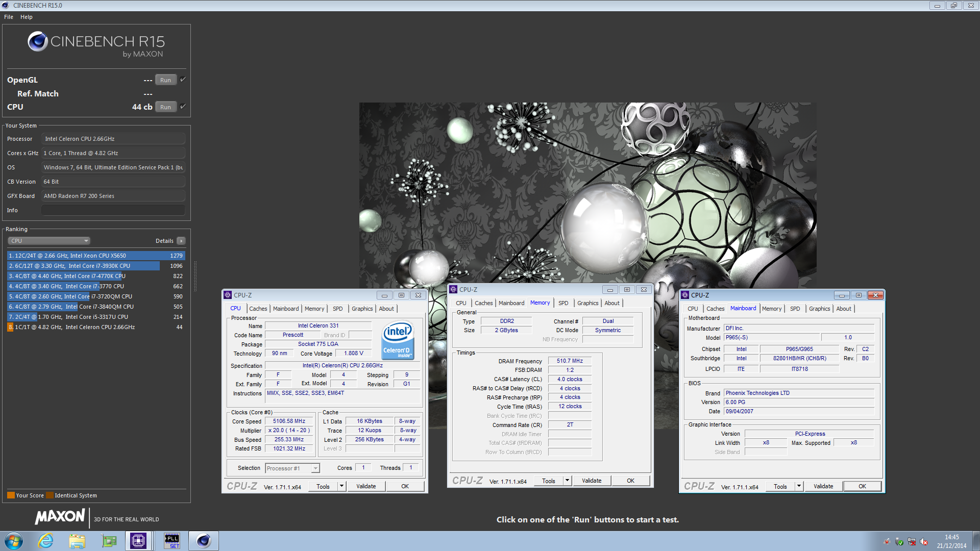Click OK in the middle CPU-Z Memory window
The width and height of the screenshot is (980, 551).
point(630,481)
